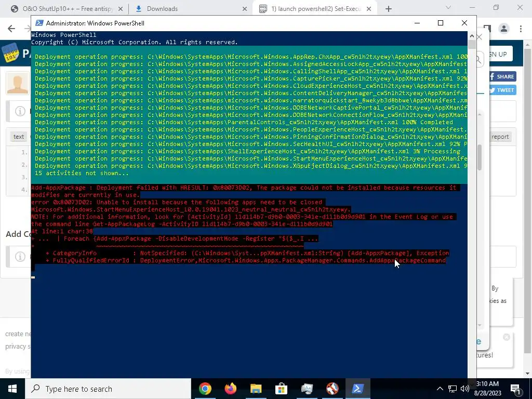
Task: Select the launch powershell Pastebin tab
Action: click(315, 9)
